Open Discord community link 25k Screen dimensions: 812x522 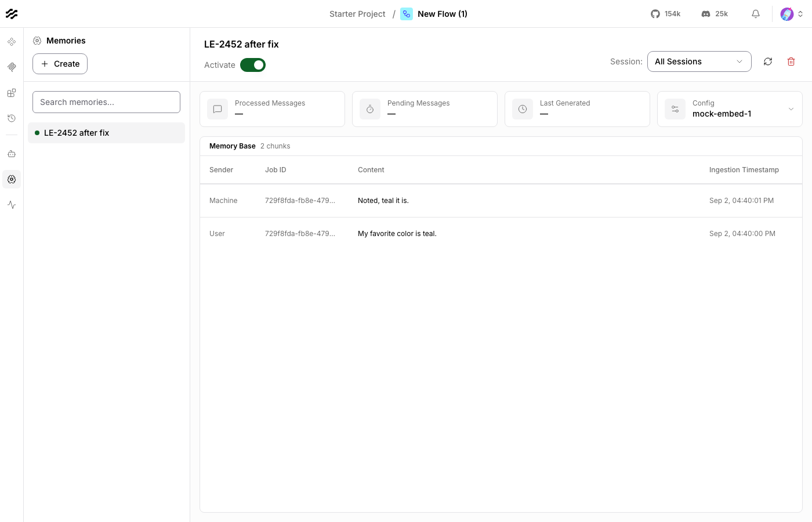click(x=715, y=14)
